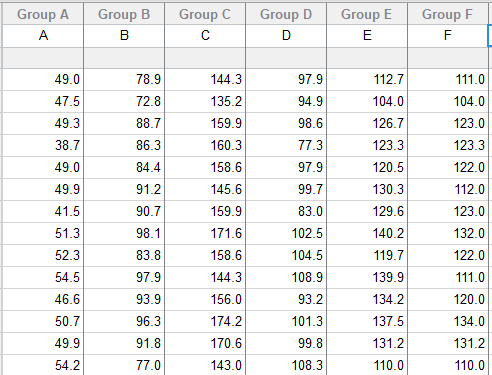
Task: Click the column letter header A
Action: click(43, 36)
